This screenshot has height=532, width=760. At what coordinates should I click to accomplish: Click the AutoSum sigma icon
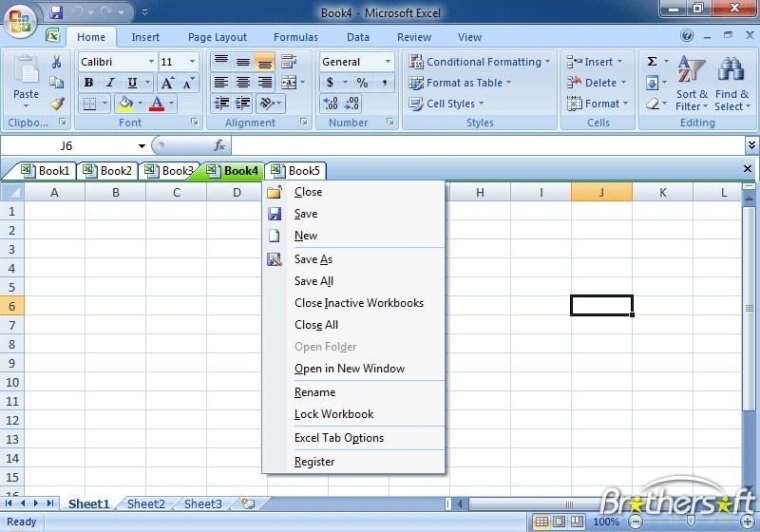653,62
